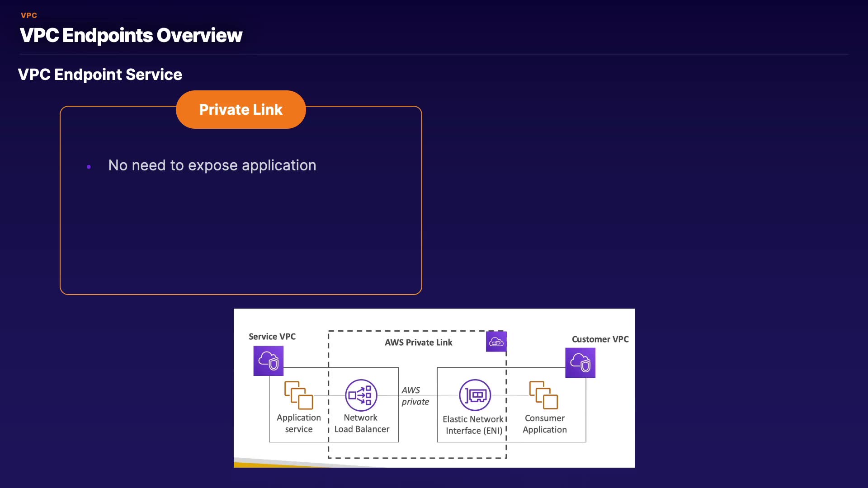Viewport: 868px width, 488px height.
Task: Click the Customer VPC shield cloud icon
Action: [x=580, y=362]
